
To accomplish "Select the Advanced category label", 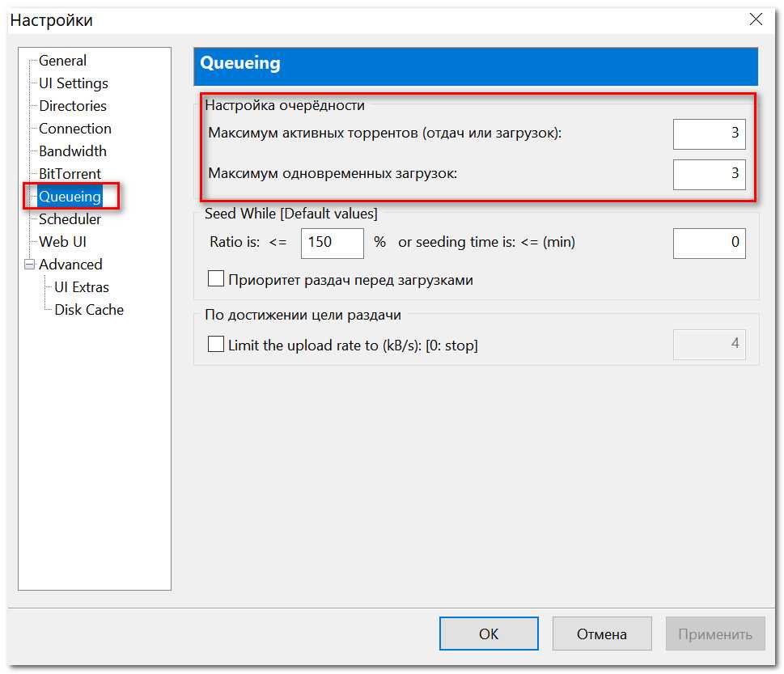I will point(70,265).
